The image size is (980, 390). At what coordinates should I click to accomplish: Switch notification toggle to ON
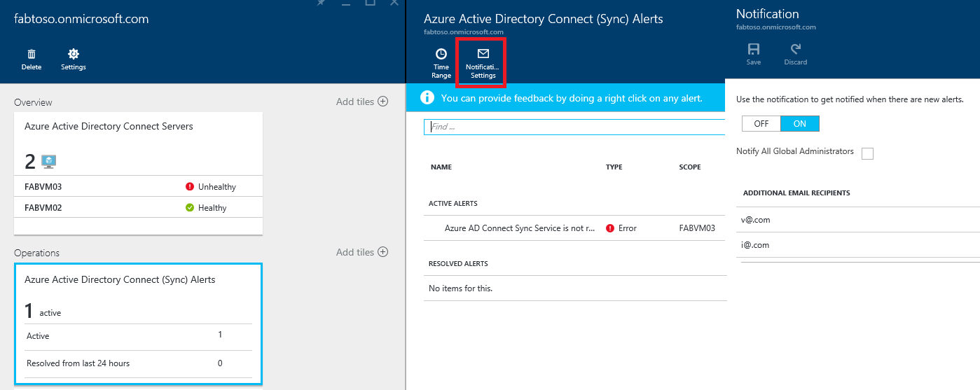(800, 124)
